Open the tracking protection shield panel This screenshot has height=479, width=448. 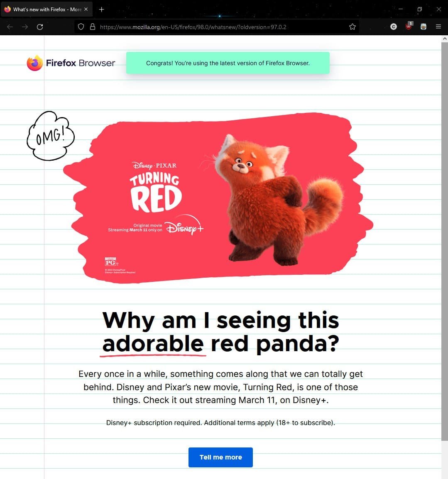click(81, 27)
